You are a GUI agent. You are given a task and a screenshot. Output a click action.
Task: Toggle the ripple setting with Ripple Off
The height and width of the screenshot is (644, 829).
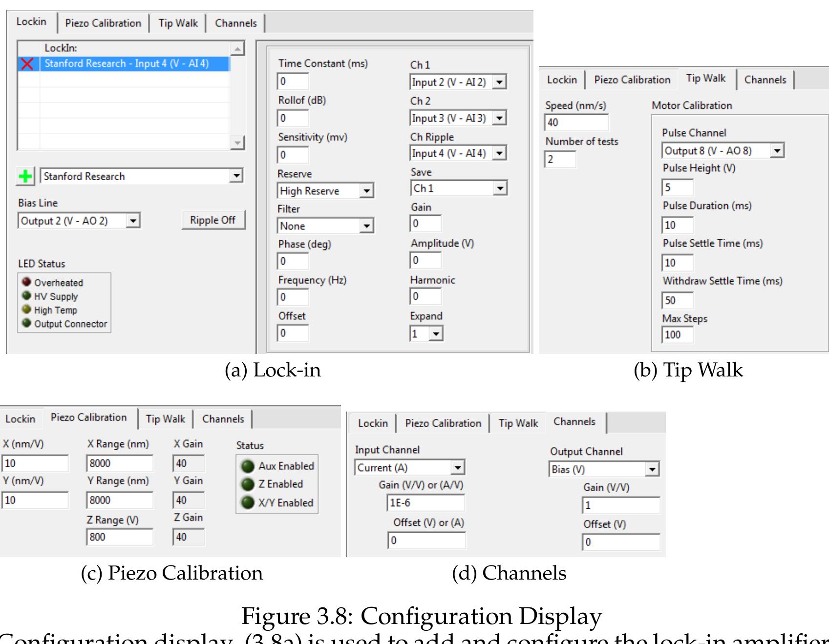pos(213,220)
